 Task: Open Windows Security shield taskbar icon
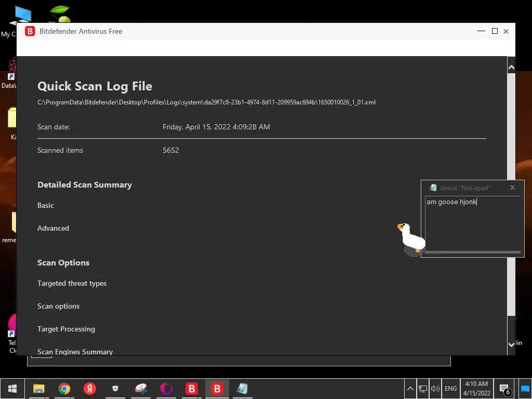[115, 389]
